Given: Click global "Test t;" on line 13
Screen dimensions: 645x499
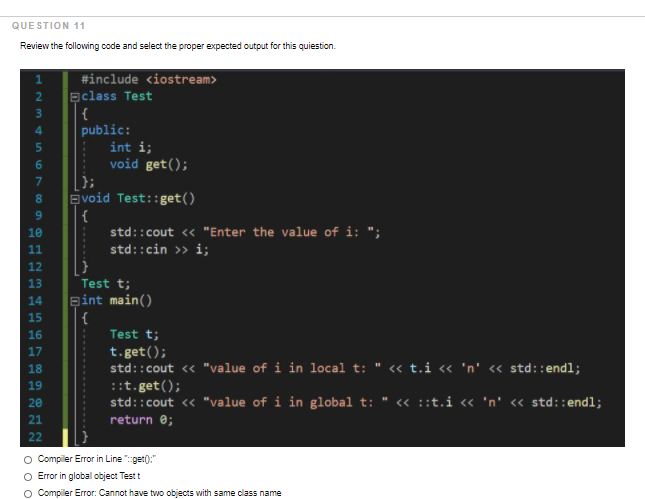Looking at the screenshot, I should [x=106, y=283].
